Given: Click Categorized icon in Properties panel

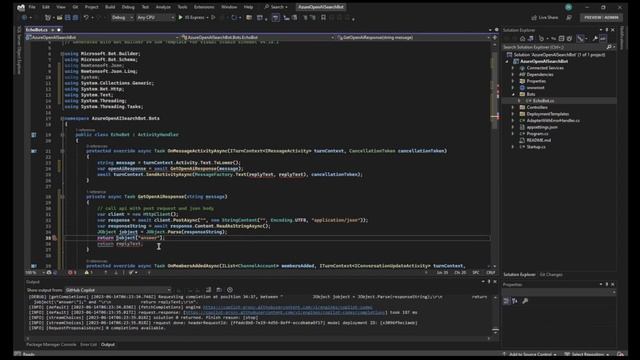Looking at the screenshot, I should [506, 301].
